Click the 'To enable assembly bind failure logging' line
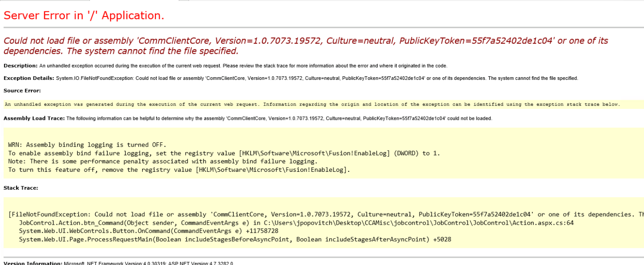644x265 pixels. (224, 153)
